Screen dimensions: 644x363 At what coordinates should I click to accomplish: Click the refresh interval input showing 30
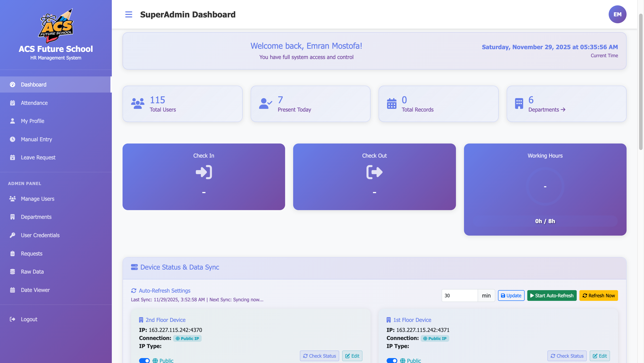[460, 295]
